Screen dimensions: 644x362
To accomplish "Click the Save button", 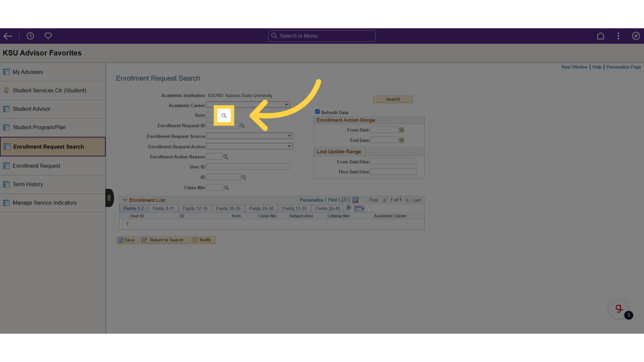I will tap(127, 240).
